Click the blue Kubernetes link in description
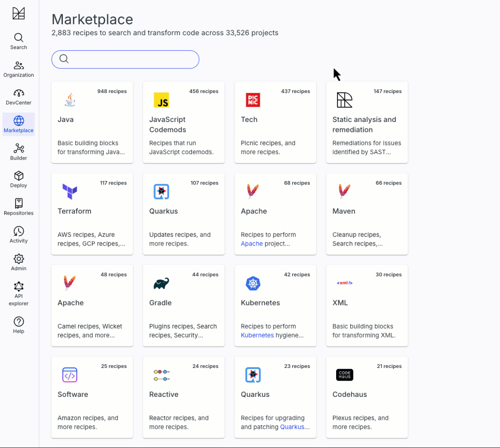This screenshot has height=448, width=500. (x=257, y=335)
